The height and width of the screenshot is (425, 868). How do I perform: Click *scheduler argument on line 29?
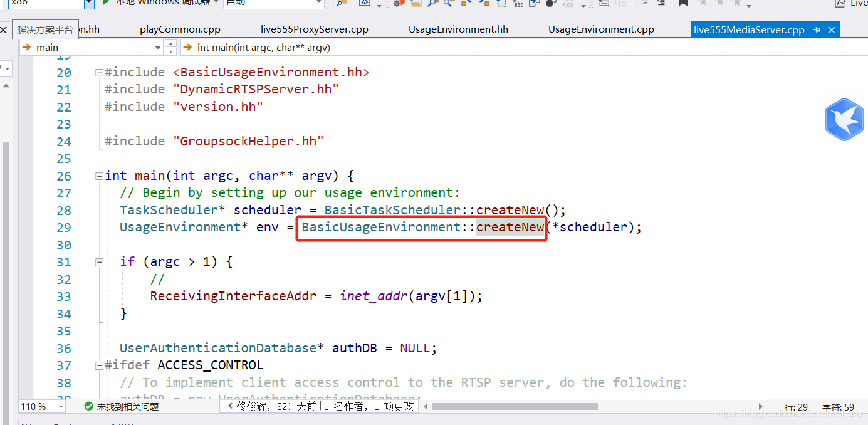[590, 227]
